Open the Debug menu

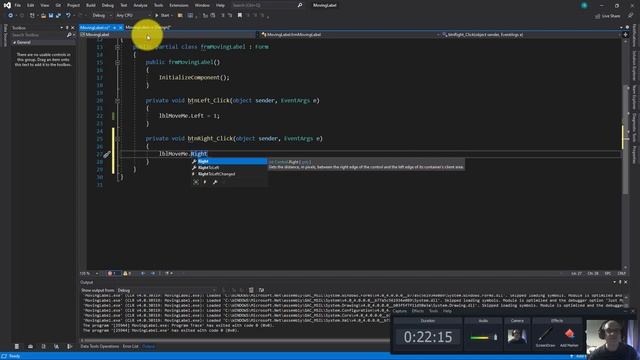point(108,5)
